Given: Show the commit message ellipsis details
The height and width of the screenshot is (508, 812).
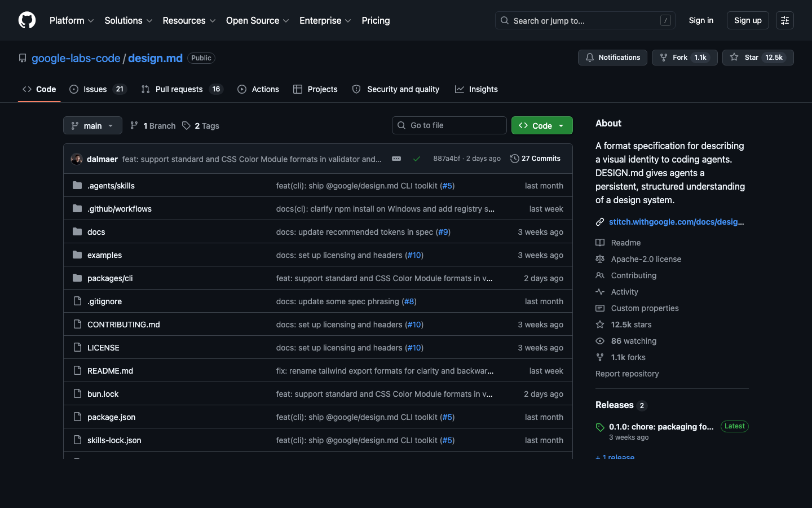Looking at the screenshot, I should click(x=396, y=159).
